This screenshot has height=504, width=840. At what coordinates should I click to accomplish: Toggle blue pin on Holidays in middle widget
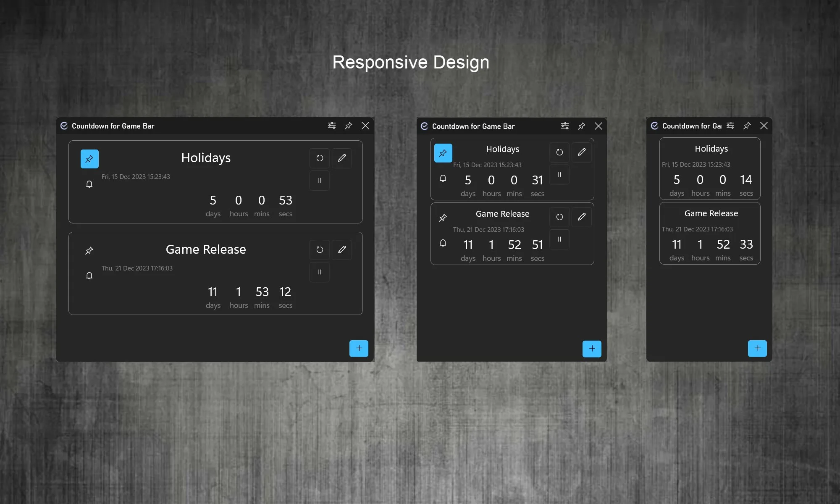[443, 153]
